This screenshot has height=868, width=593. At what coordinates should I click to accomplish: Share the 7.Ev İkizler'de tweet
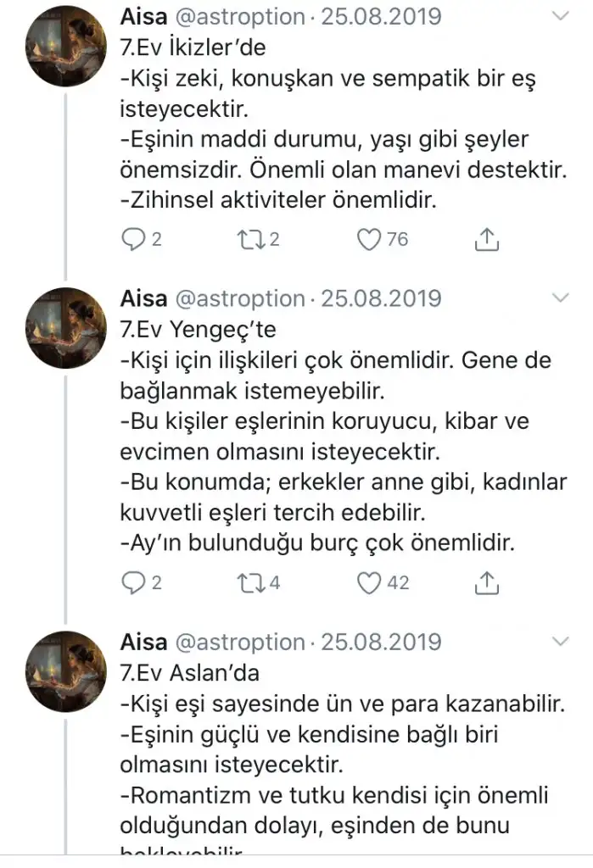486,240
